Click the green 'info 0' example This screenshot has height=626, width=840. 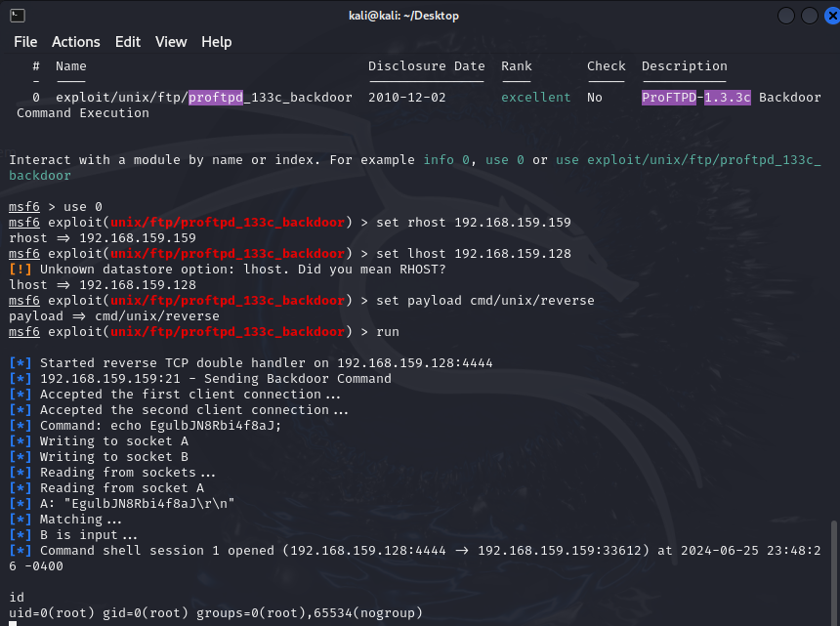(446, 159)
